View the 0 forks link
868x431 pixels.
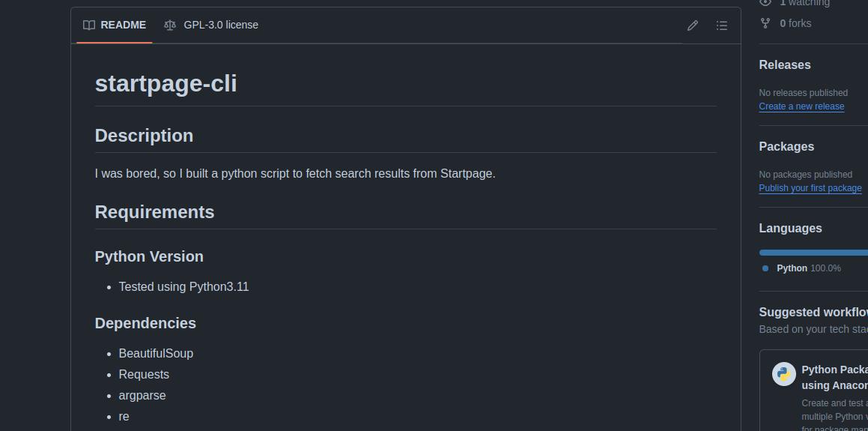795,23
